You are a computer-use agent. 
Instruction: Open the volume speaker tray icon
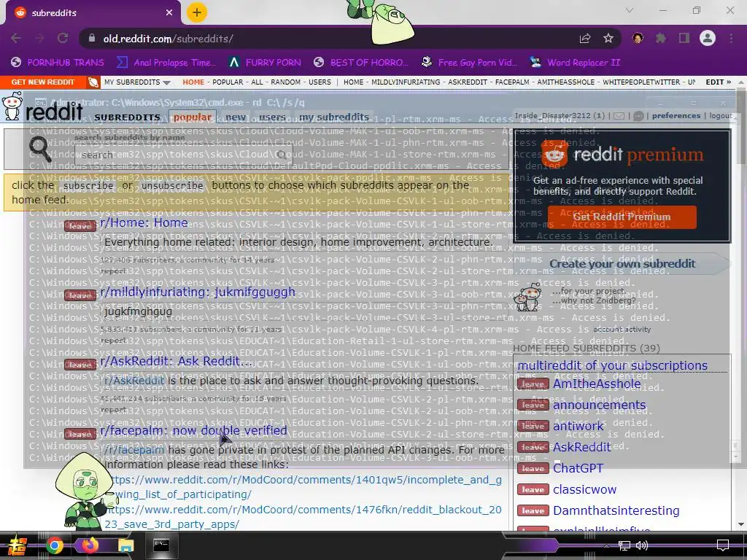point(642,545)
